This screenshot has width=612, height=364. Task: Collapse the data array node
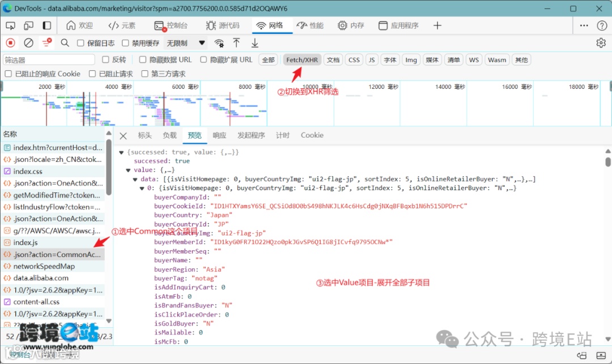[x=135, y=179]
